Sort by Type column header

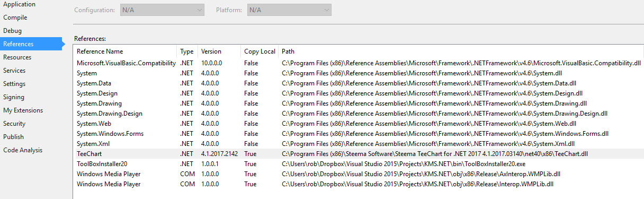187,51
